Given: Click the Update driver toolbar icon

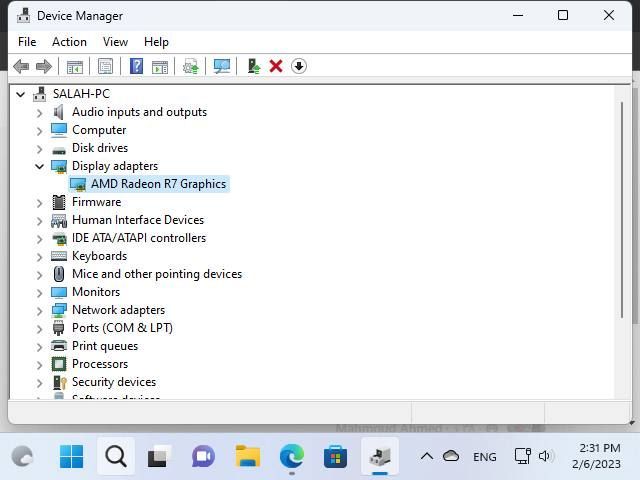Looking at the screenshot, I should point(191,66).
